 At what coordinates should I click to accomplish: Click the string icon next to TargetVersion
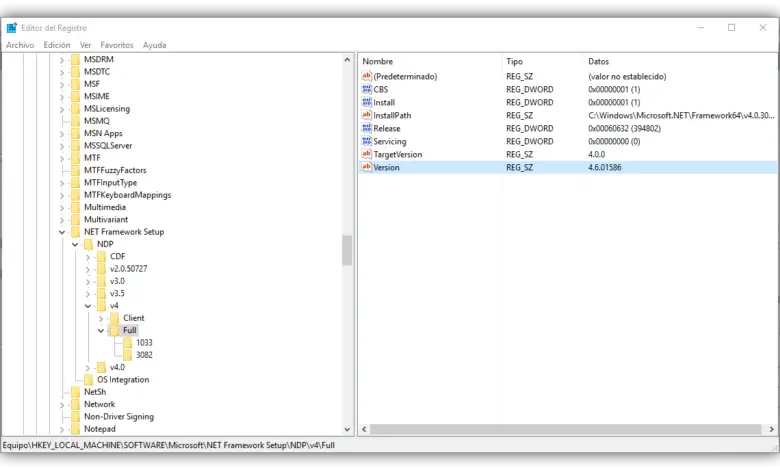point(367,154)
